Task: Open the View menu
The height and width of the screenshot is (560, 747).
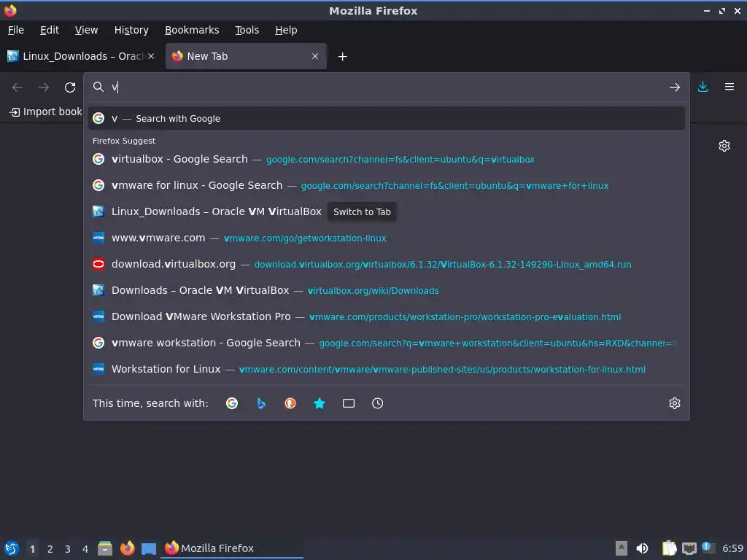Action: coord(86,30)
